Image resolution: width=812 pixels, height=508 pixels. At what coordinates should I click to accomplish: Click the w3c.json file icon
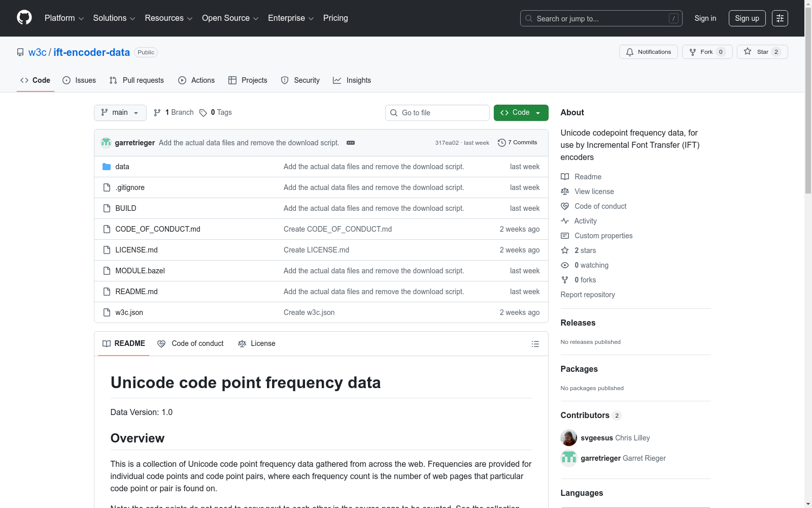107,312
